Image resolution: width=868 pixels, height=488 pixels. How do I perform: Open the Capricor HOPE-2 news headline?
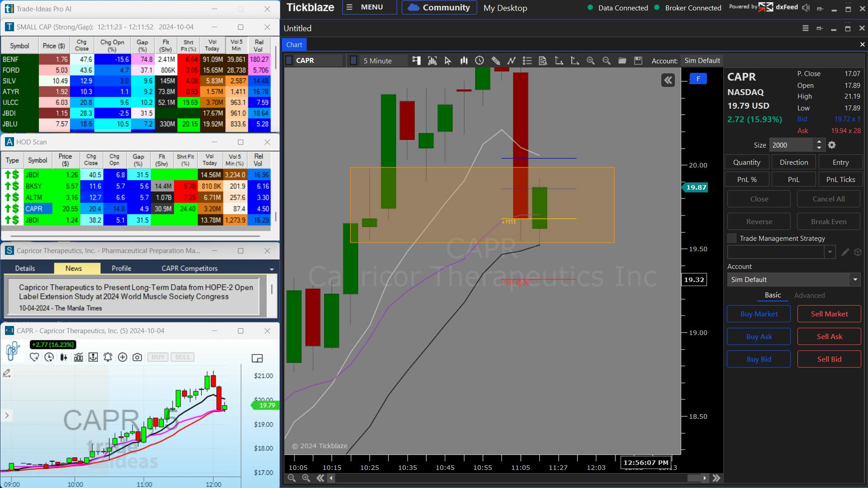click(x=136, y=292)
